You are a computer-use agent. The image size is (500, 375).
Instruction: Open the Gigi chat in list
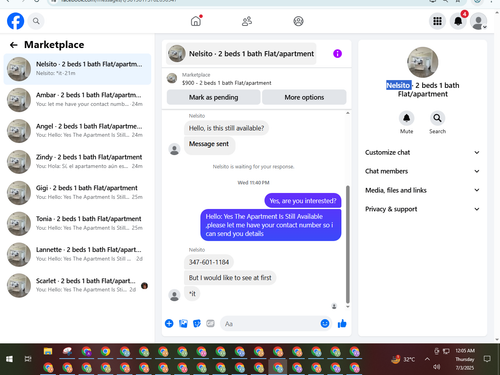(x=77, y=193)
